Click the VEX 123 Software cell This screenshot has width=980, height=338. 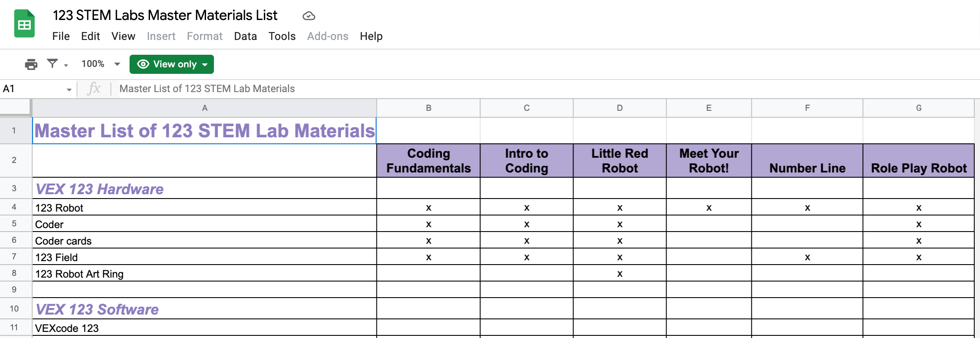point(97,309)
